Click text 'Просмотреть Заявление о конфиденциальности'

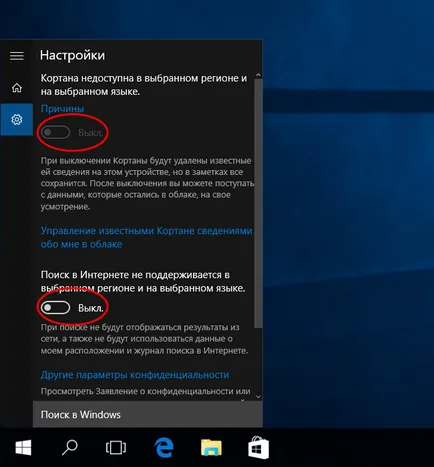(145, 391)
